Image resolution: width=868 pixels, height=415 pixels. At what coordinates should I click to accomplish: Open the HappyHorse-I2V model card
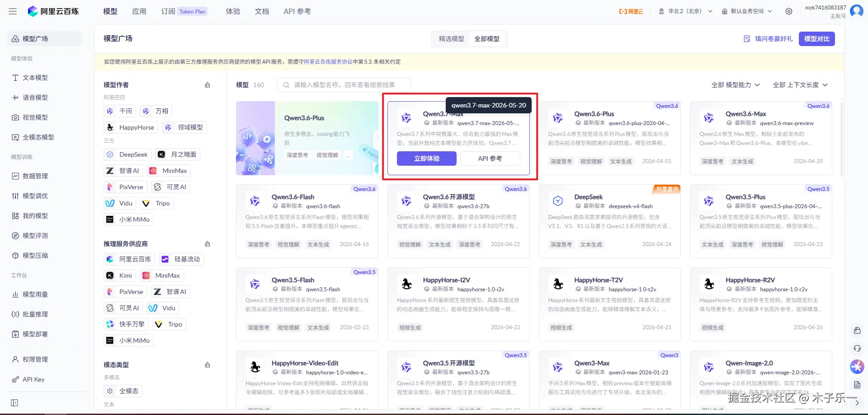coord(458,304)
